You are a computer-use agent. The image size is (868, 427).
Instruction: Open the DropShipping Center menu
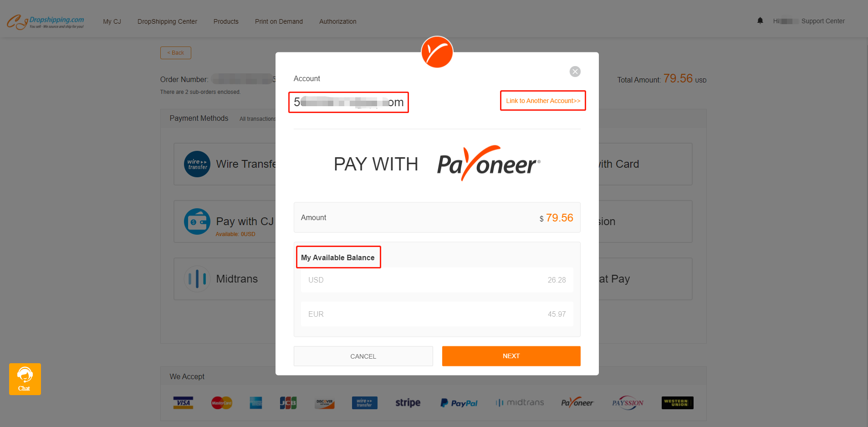click(x=167, y=21)
